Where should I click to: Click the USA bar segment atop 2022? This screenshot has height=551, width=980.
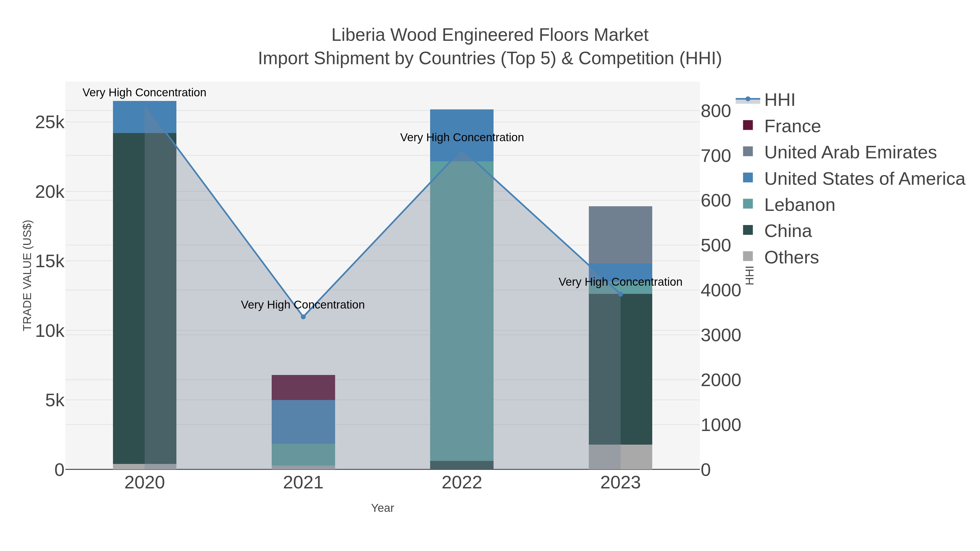[x=462, y=136]
